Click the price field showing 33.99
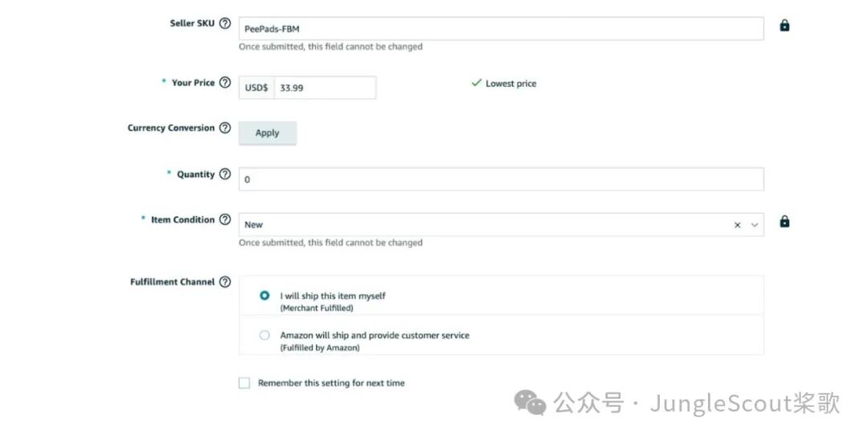 click(325, 88)
